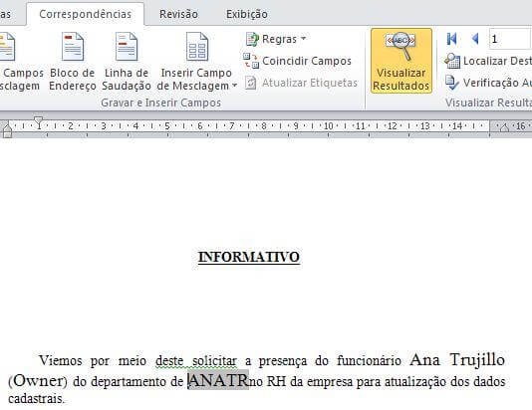Click the highlighted ANATR merge field

218,380
